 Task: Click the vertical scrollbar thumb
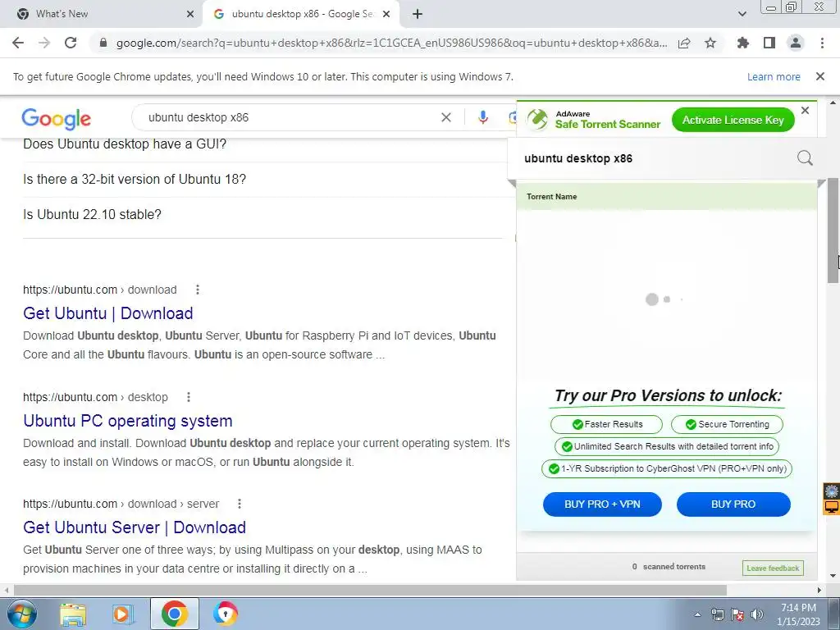coord(833,231)
